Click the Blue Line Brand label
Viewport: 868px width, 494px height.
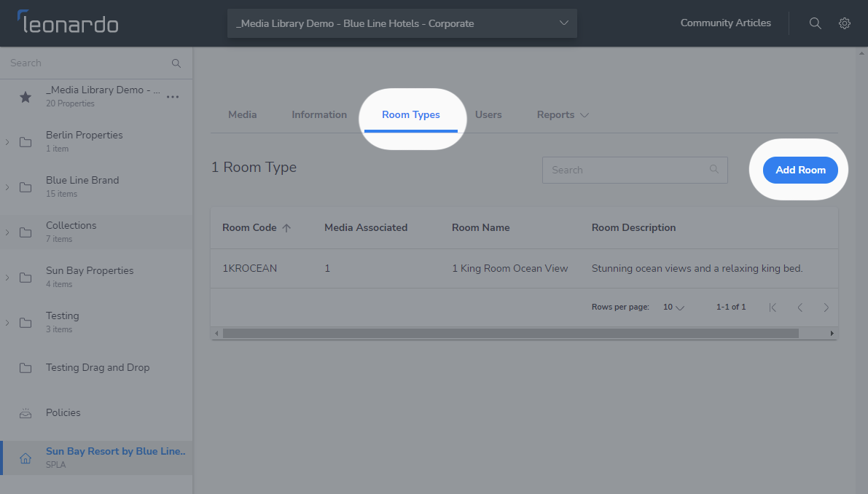coord(82,181)
